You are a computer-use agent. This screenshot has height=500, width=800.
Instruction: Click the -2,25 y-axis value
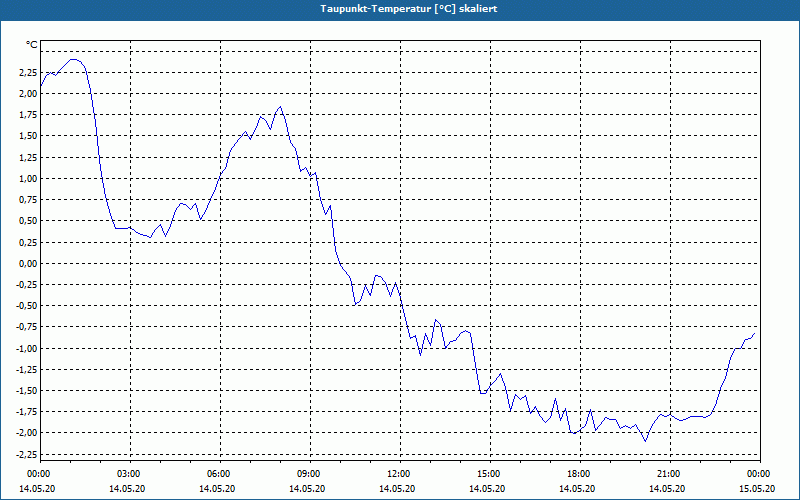point(27,454)
